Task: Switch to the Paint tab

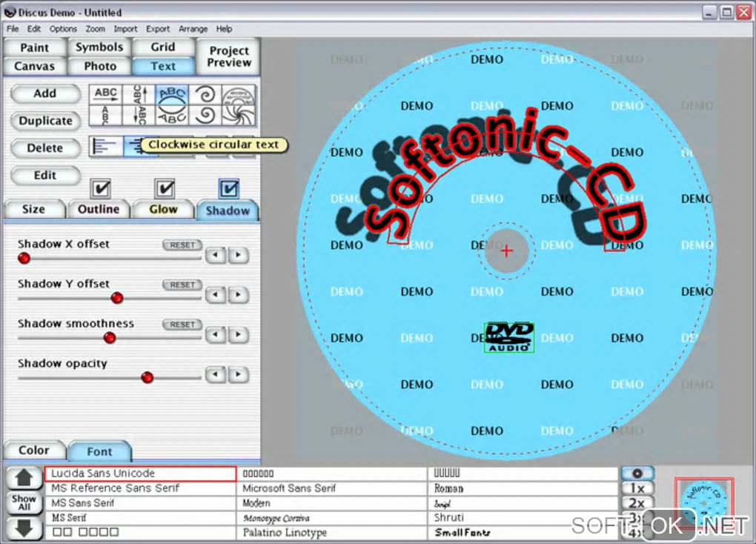Action: coord(34,47)
